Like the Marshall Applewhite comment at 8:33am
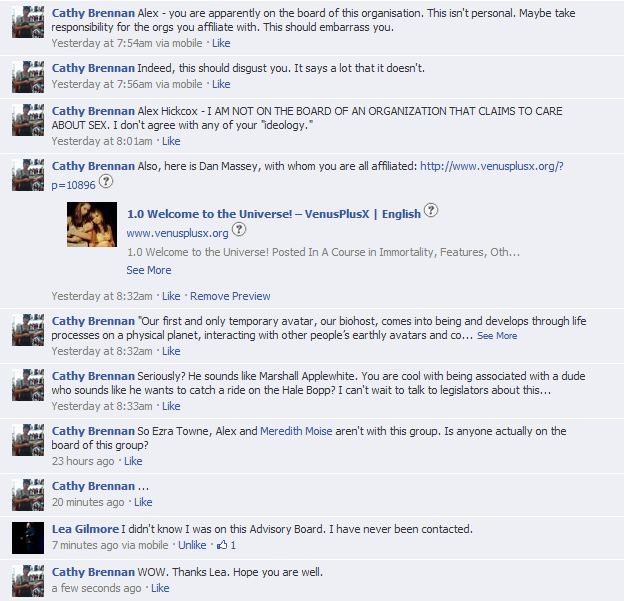625x601 pixels. (x=171, y=406)
